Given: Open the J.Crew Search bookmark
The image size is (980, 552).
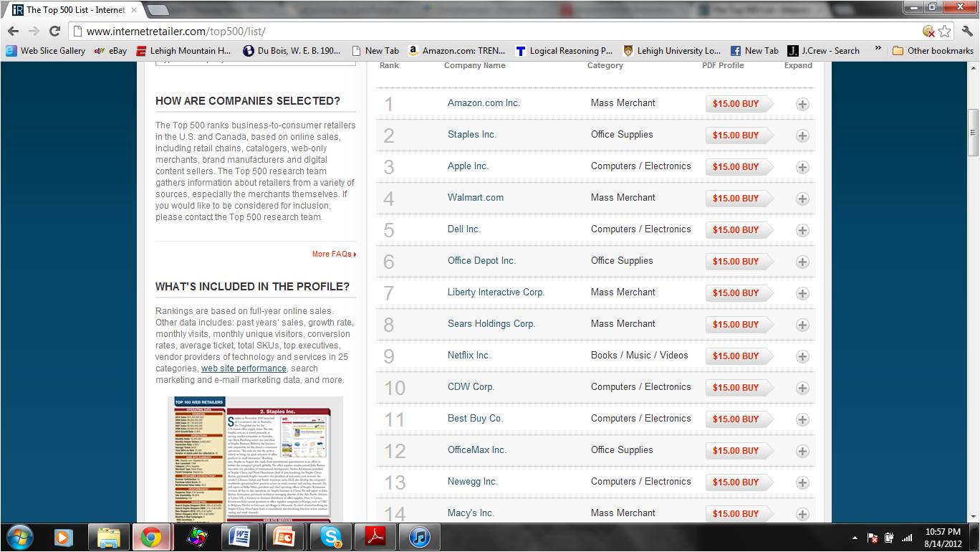Looking at the screenshot, I should (822, 51).
